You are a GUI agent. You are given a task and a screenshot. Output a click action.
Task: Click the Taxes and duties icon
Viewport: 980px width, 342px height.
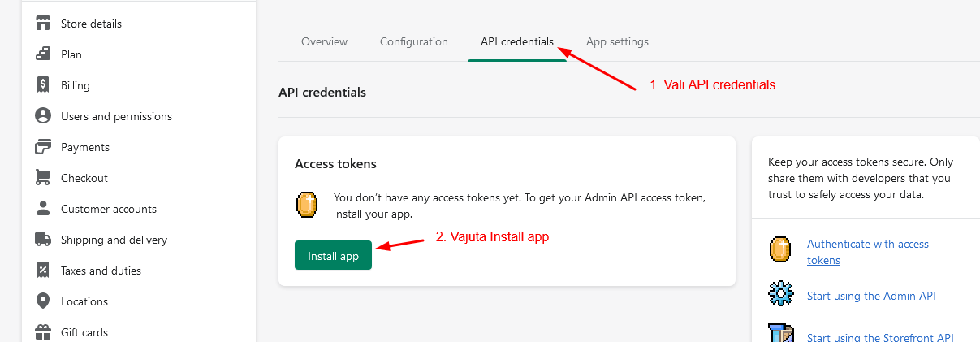coord(43,271)
